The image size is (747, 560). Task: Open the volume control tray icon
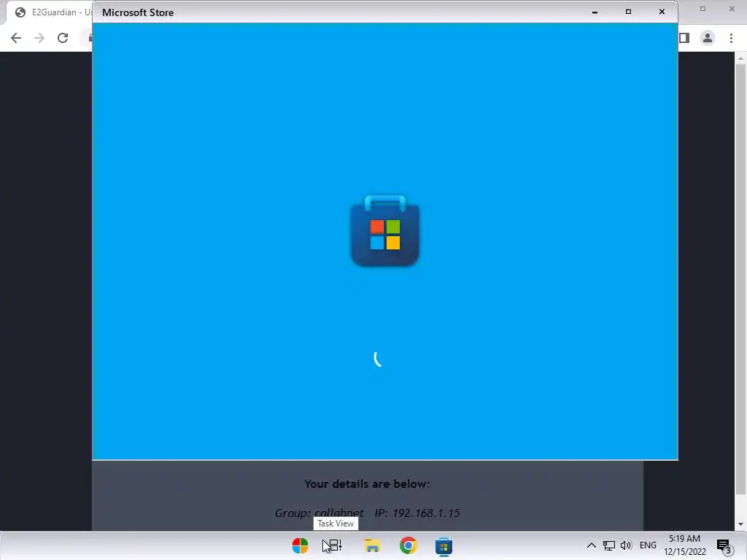pos(626,545)
